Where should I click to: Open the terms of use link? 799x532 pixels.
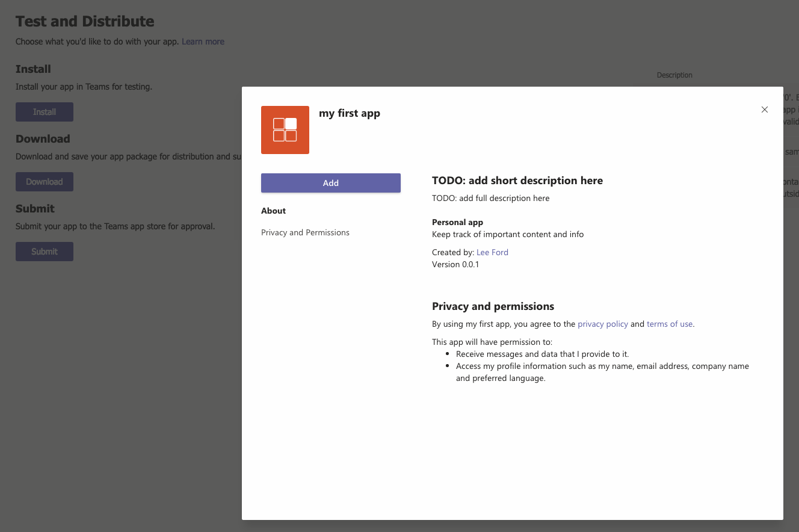670,324
